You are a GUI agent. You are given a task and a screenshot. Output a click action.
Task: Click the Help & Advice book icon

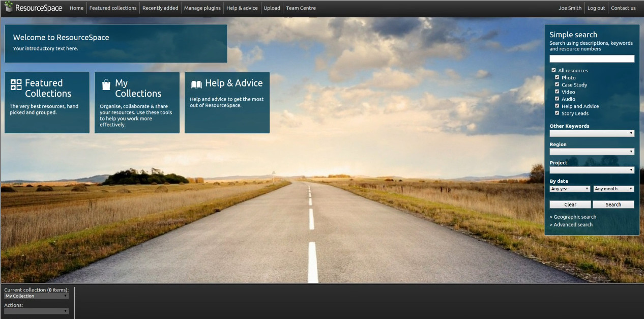coord(196,84)
